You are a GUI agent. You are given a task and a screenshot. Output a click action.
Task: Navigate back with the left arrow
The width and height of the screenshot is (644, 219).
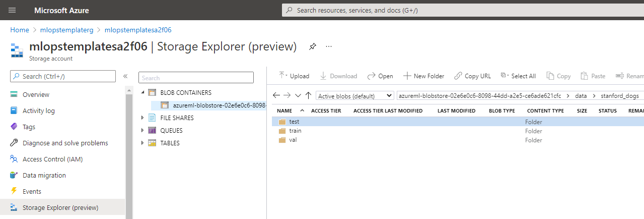[276, 95]
